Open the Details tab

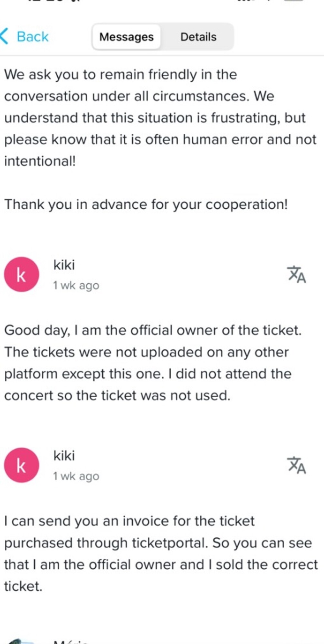tap(198, 37)
